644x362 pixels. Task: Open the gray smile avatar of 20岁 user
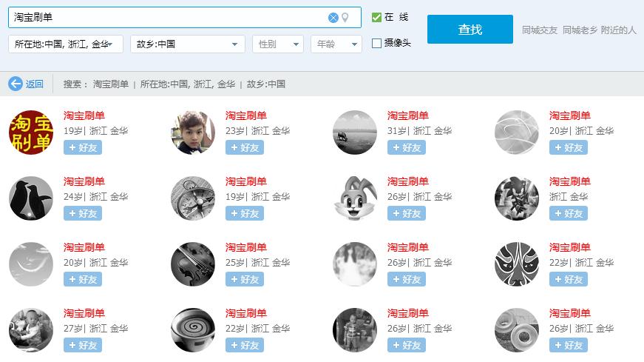pos(31,264)
